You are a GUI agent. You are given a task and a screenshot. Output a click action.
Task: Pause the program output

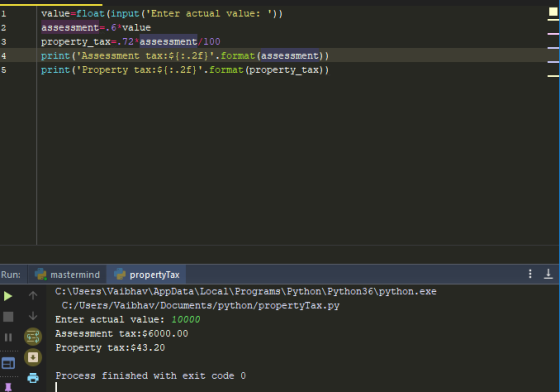(8, 337)
